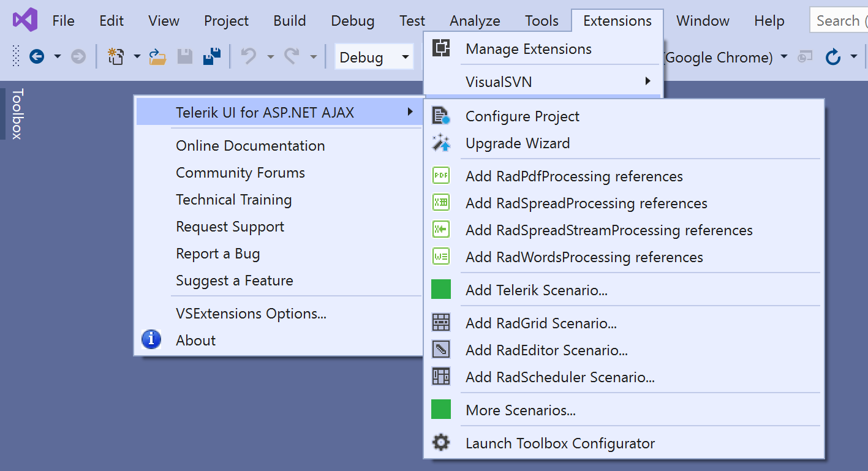Image resolution: width=868 pixels, height=471 pixels.
Task: Expand the Google Chrome run target dropdown
Action: pos(784,58)
